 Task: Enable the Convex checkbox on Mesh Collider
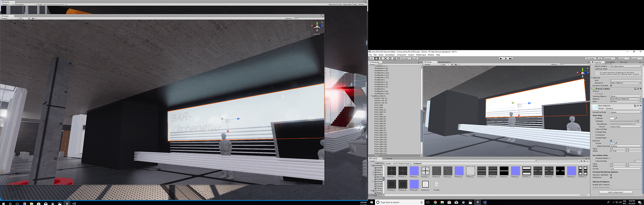(611, 91)
